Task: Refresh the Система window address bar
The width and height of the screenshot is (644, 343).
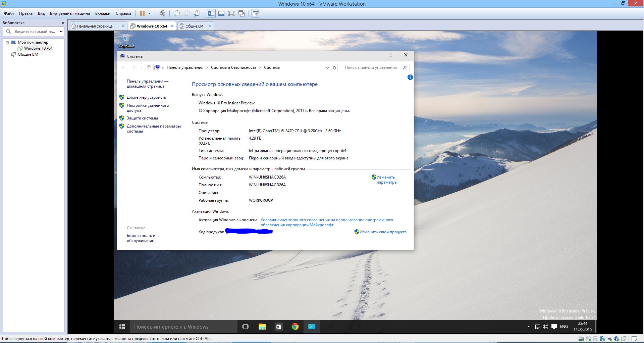Action: [334, 67]
